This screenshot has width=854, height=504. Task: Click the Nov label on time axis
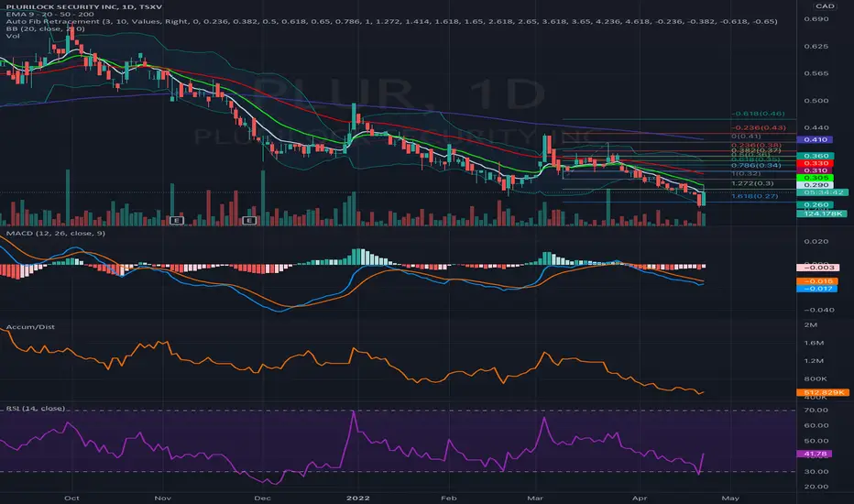(163, 498)
